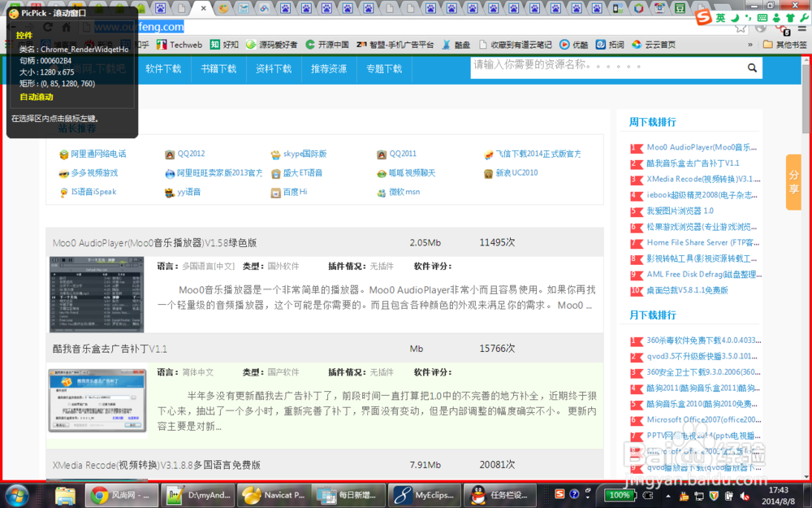
Task: Click the 阿里通网络电话 icon
Action: pyautogui.click(x=63, y=154)
